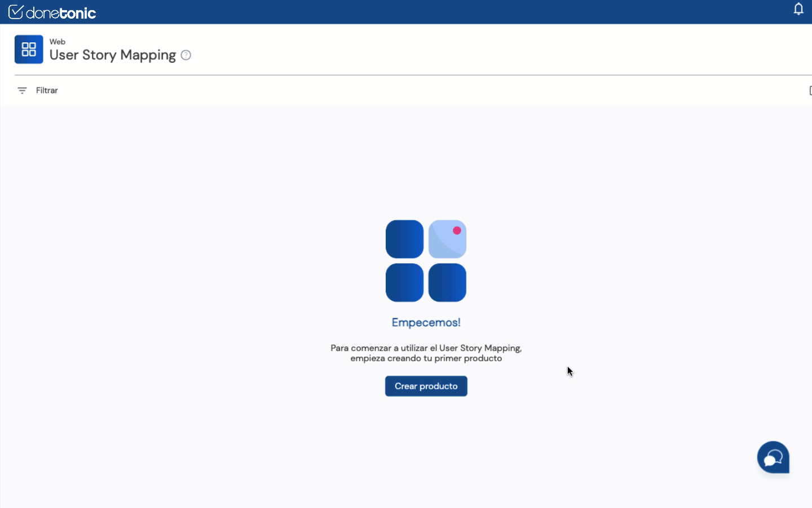Click the bottom-left dark blue illustration square
812x508 pixels.
click(404, 282)
